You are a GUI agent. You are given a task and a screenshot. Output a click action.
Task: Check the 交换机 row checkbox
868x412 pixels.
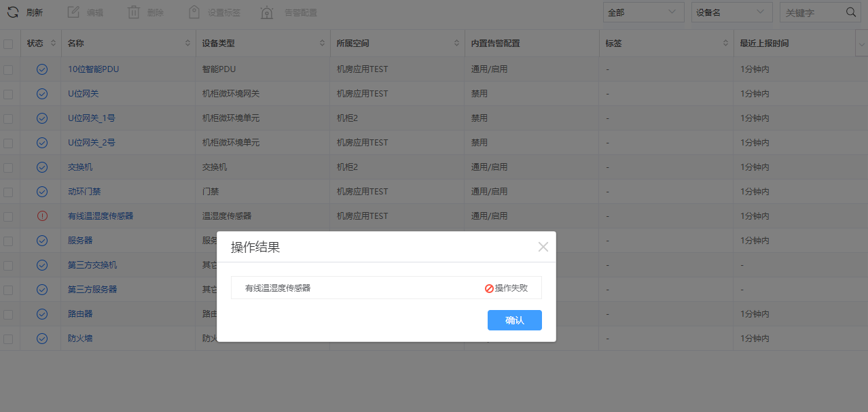click(8, 167)
